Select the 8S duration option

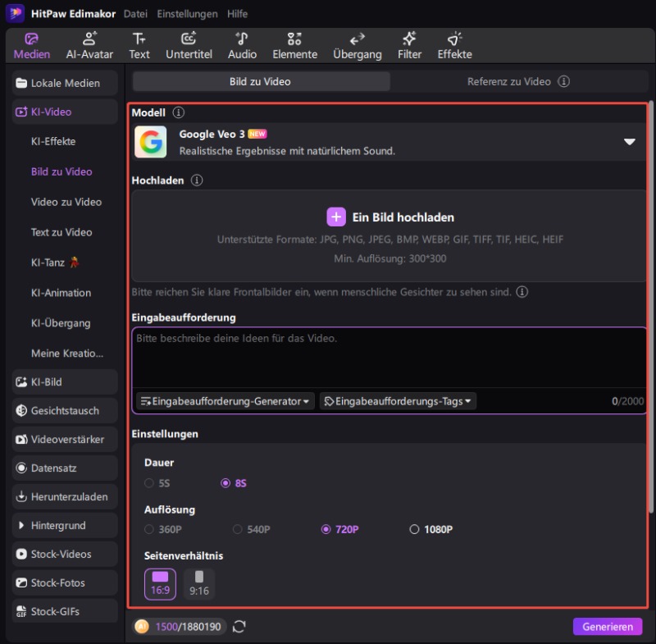pyautogui.click(x=234, y=483)
